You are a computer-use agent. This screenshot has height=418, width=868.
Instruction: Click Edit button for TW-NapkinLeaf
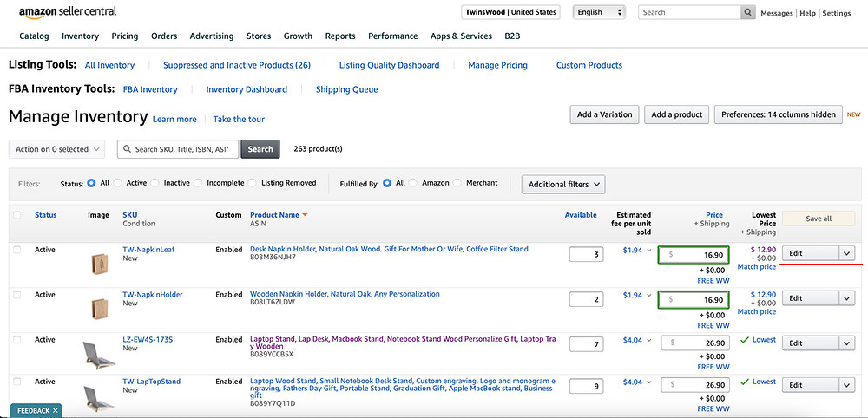click(x=811, y=253)
